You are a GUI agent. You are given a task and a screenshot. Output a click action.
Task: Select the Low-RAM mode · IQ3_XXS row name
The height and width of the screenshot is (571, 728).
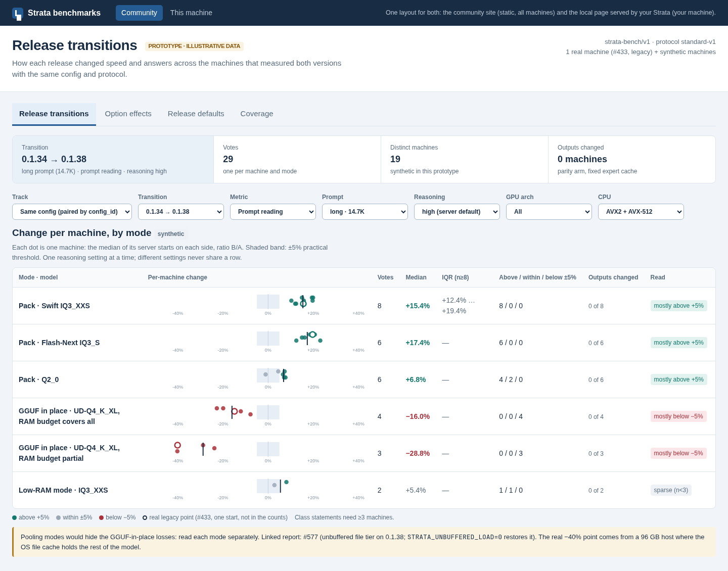tap(63, 490)
